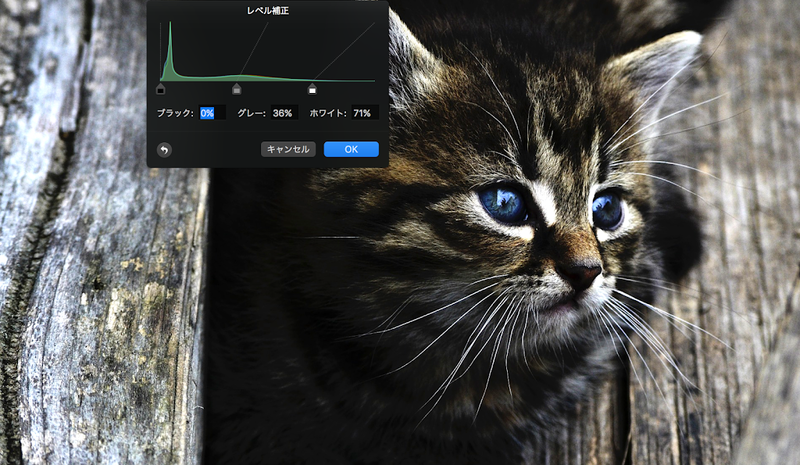Select the gray midpoint slider handle
The height and width of the screenshot is (465, 800).
237,89
